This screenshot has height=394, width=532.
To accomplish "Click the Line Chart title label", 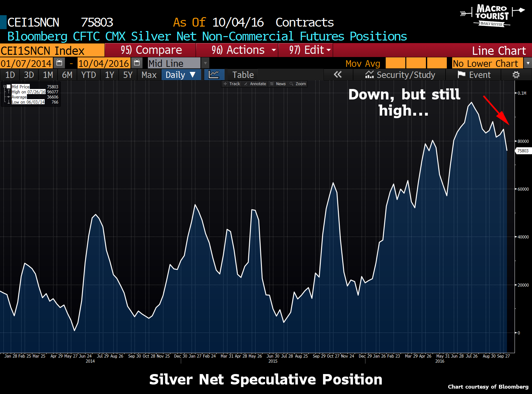I will point(499,51).
